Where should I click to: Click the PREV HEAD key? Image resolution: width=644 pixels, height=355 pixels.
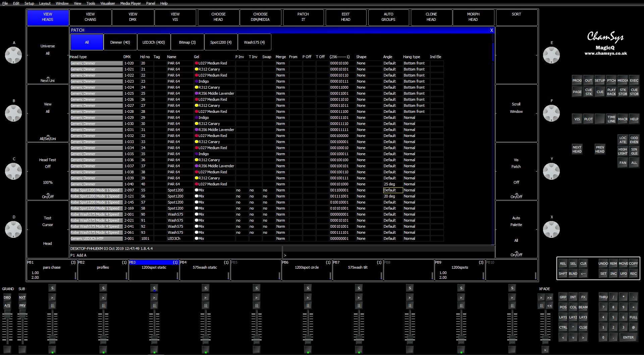point(600,149)
